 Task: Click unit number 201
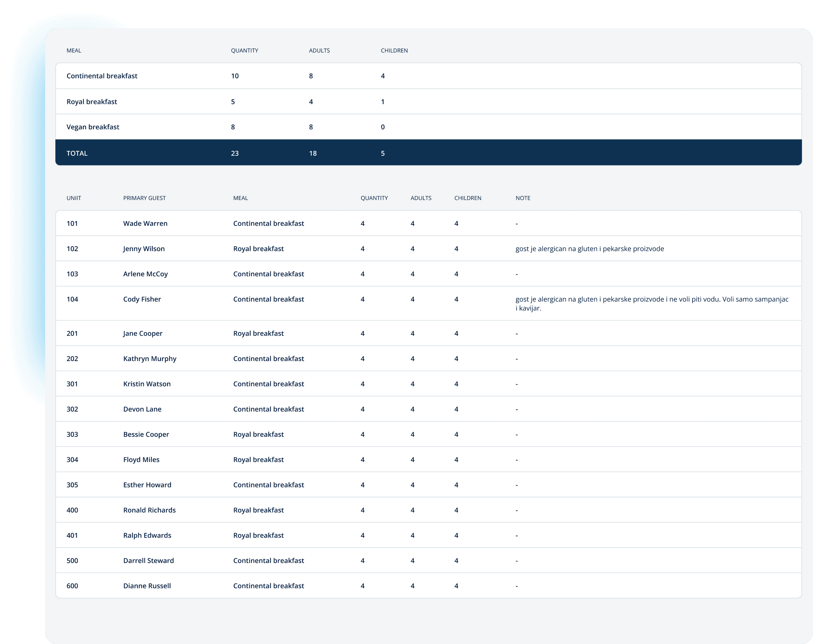click(x=72, y=333)
